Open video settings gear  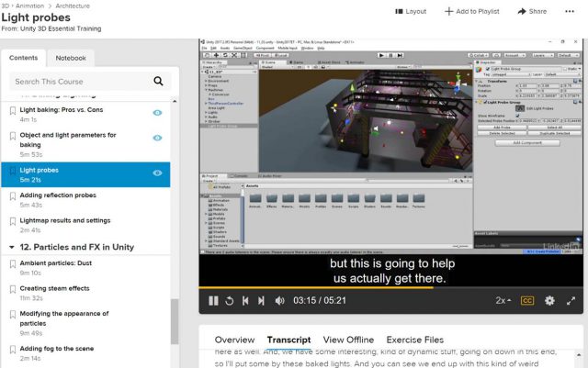tap(549, 300)
